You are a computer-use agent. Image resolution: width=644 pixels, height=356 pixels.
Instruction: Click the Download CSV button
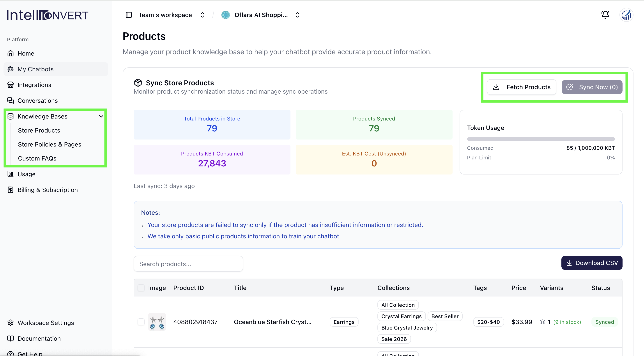point(592,263)
